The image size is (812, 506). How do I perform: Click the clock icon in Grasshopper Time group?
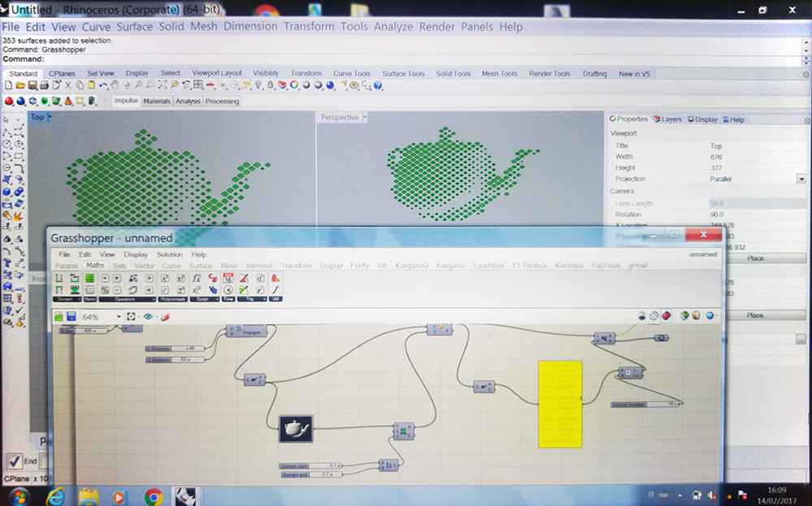(x=228, y=289)
